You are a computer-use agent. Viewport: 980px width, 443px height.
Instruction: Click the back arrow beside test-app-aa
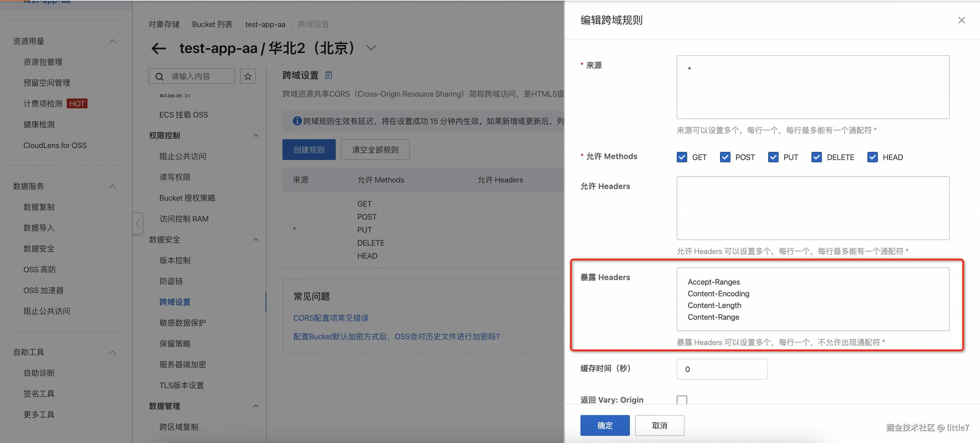point(159,48)
